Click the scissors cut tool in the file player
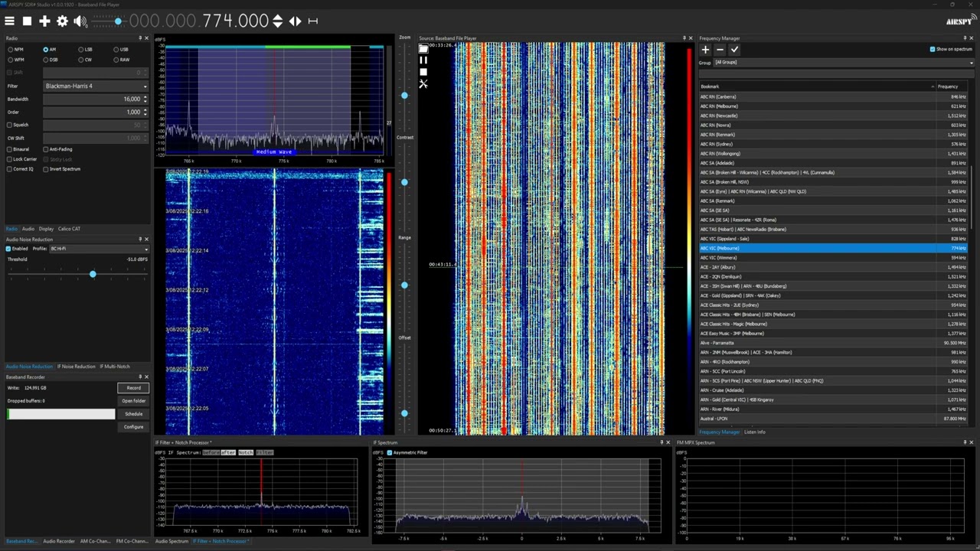The width and height of the screenshot is (980, 551). pos(423,83)
